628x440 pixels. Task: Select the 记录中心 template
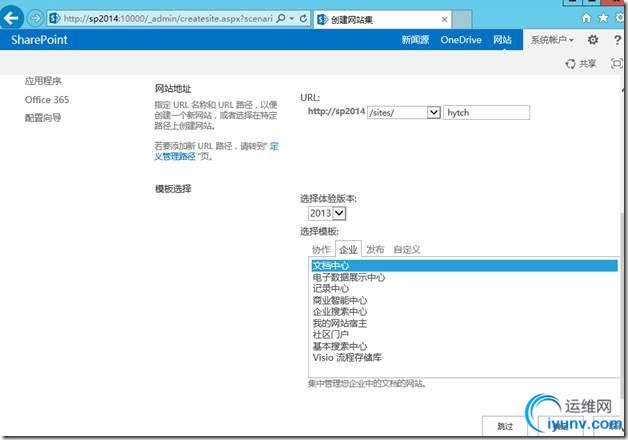[465, 288]
